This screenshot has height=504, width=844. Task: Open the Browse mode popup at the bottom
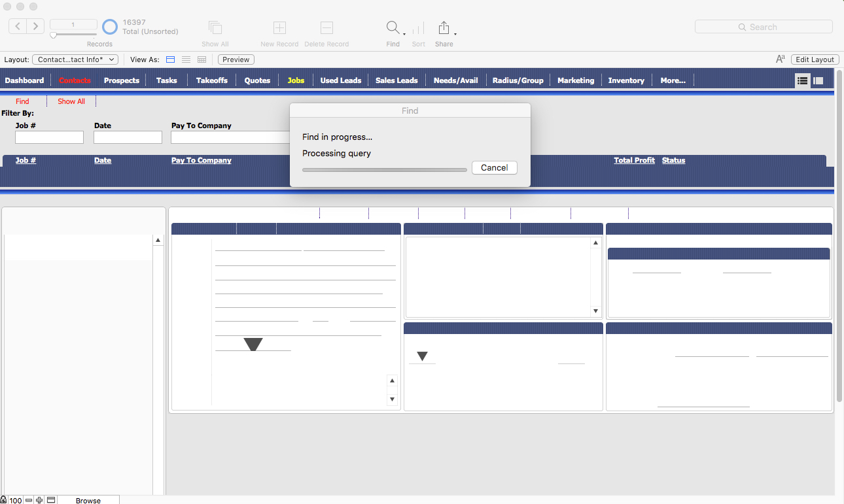pos(89,499)
